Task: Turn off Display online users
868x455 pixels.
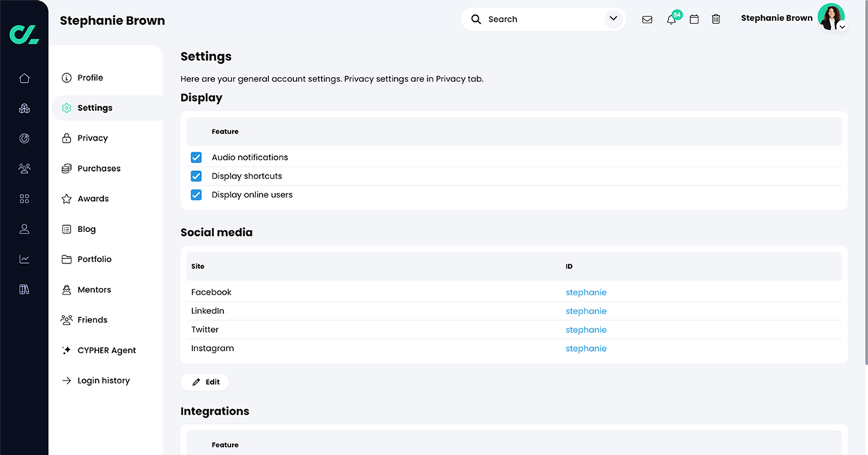Action: (x=196, y=194)
